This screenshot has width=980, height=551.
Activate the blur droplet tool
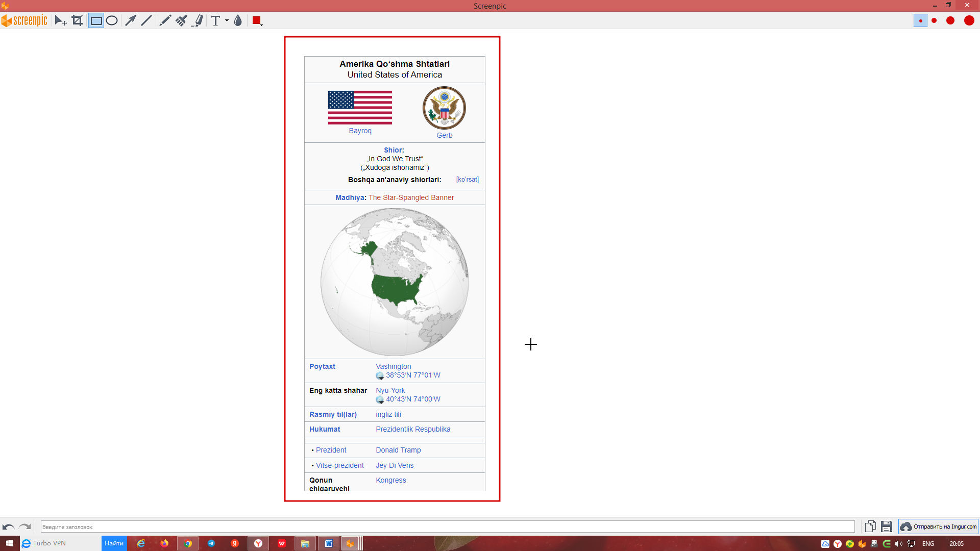click(238, 21)
